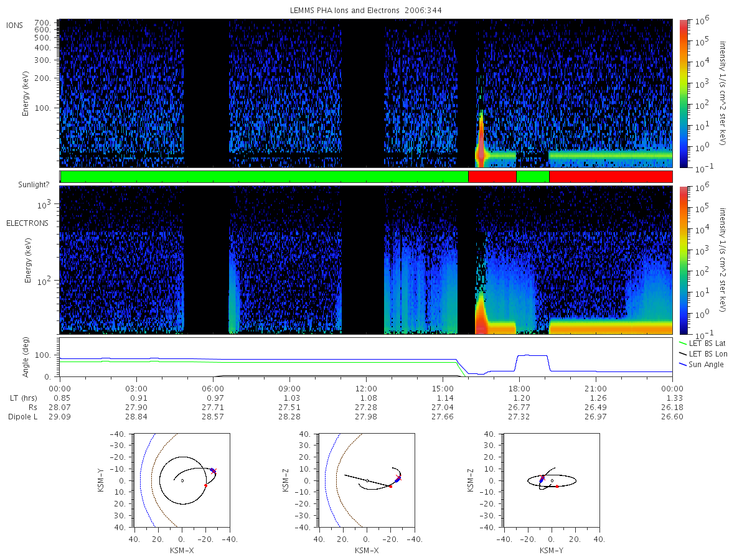Click the KSM-Y versus KSM-Z orbit plot
The width and height of the screenshot is (747, 560).
(552, 480)
